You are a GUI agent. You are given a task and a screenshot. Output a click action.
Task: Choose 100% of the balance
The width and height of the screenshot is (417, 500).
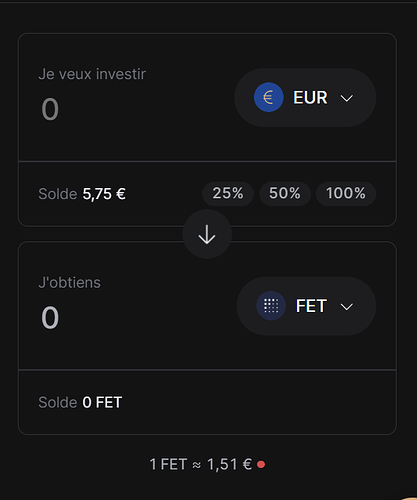tap(346, 193)
